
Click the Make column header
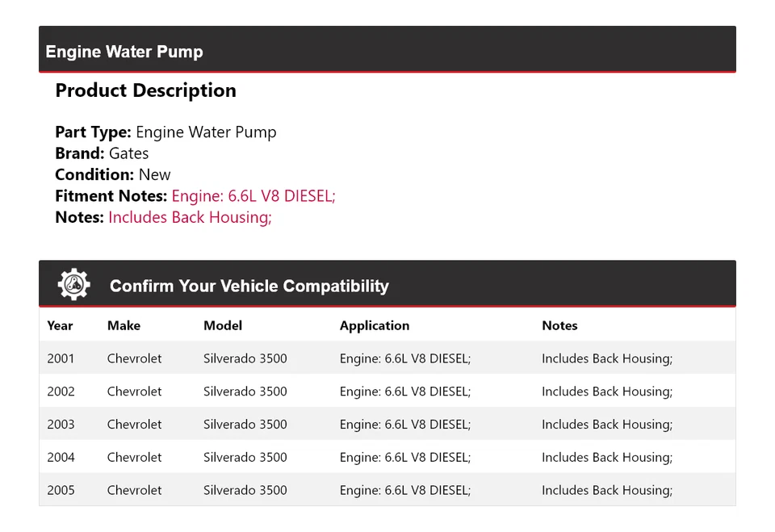[124, 325]
